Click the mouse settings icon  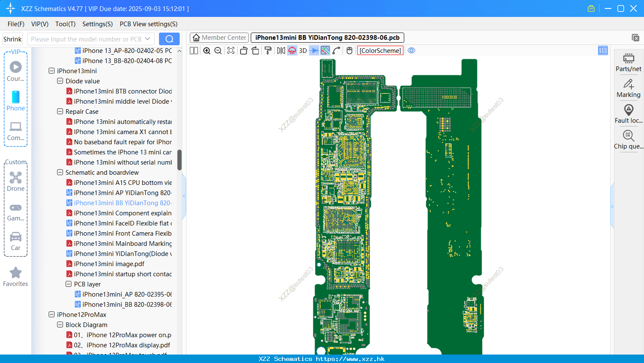pyautogui.click(x=349, y=50)
